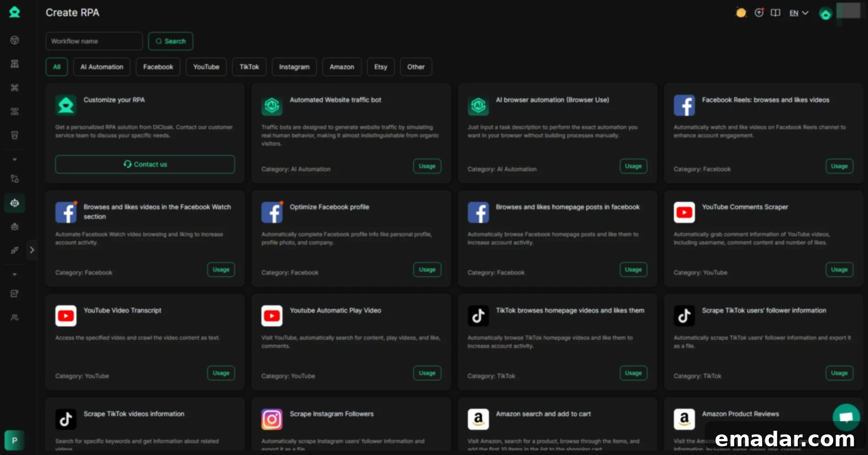Click the AI browser automation card icon
The width and height of the screenshot is (868, 455).
click(478, 105)
